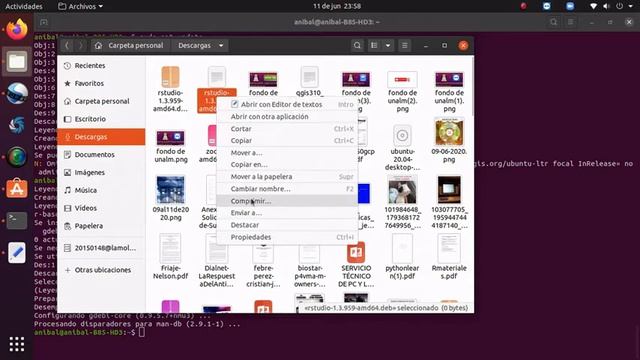This screenshot has height=360, width=640.
Task: Click the volume icon in top bar
Action: click(607, 6)
